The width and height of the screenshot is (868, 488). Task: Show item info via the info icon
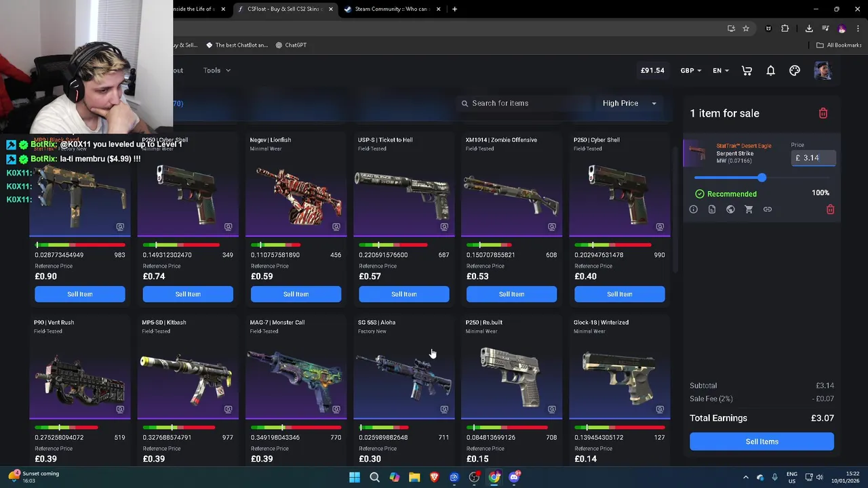[694, 209]
